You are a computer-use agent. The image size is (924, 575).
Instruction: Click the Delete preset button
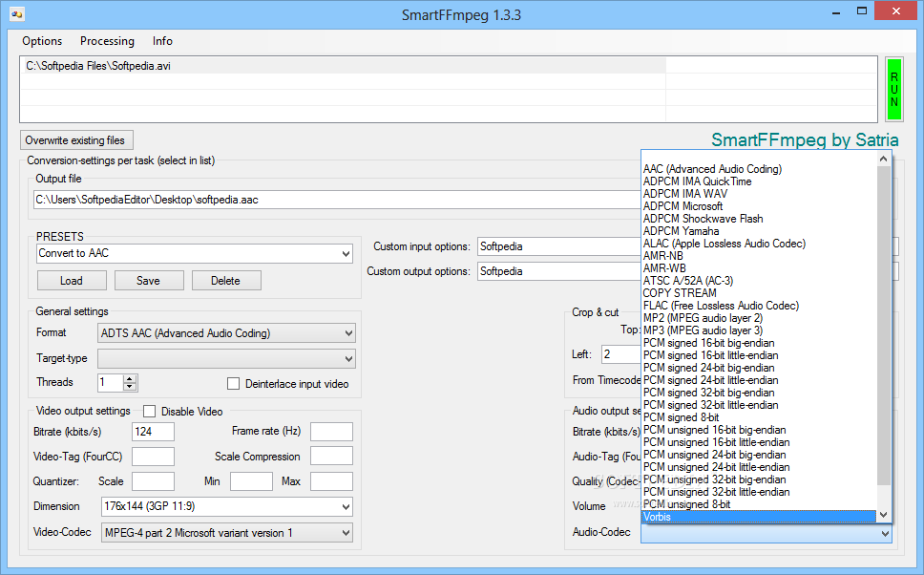pyautogui.click(x=226, y=281)
